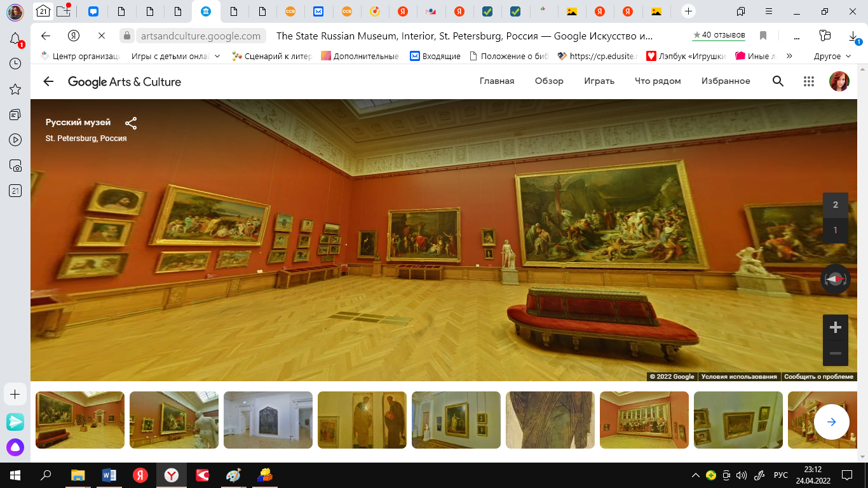This screenshot has height=488, width=868.
Task: Open the Другое bookmarks dropdown
Action: 832,56
